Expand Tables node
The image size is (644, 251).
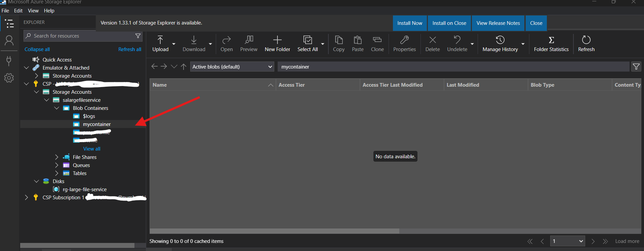point(57,173)
